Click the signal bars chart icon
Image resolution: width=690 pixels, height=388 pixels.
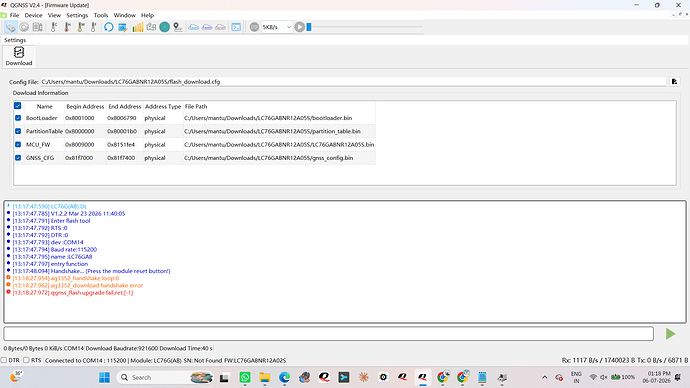138,27
